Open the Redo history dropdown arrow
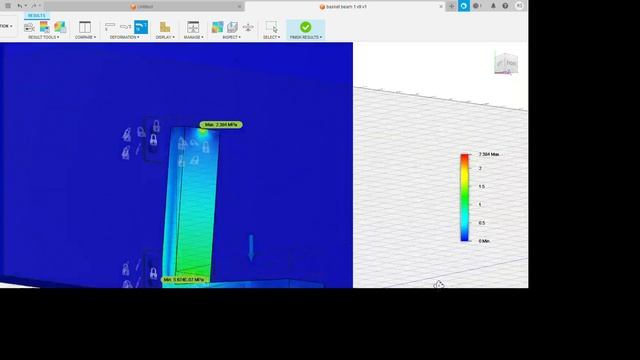The image size is (640, 360). (40, 6)
